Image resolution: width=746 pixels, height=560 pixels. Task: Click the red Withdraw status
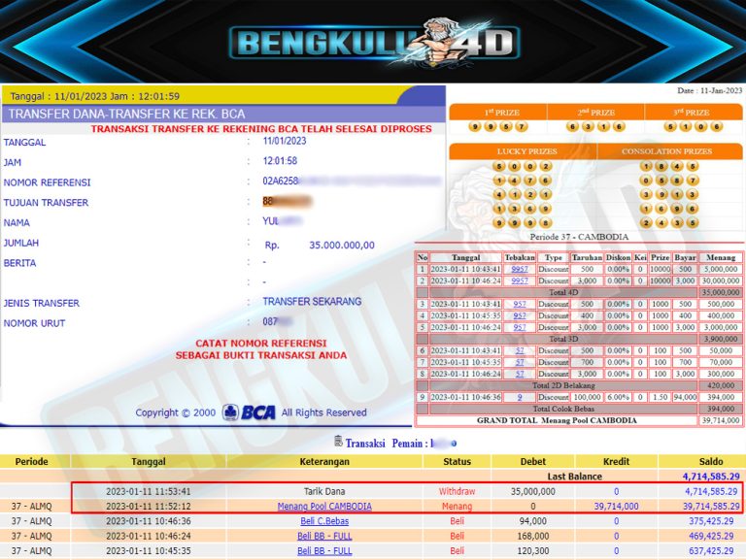click(457, 491)
